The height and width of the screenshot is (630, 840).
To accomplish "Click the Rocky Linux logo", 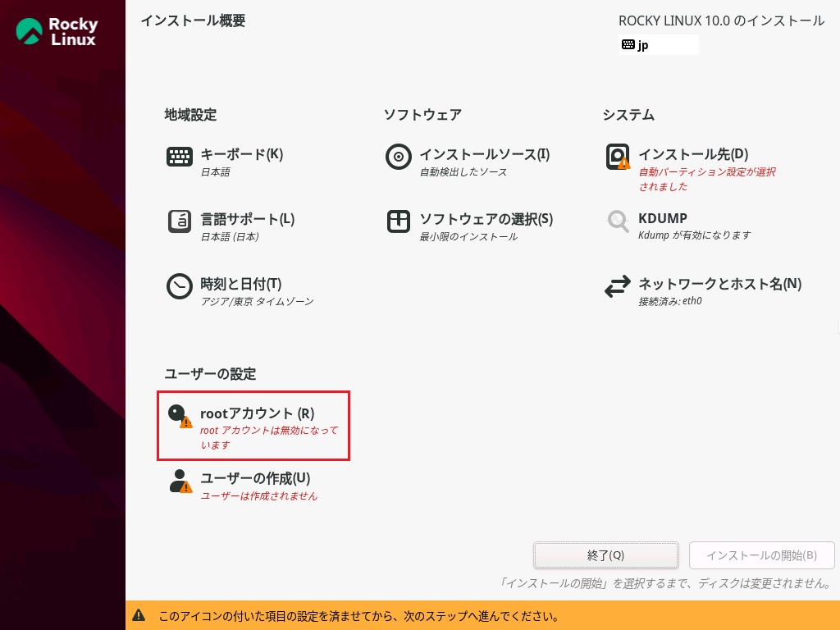I will click(x=57, y=32).
